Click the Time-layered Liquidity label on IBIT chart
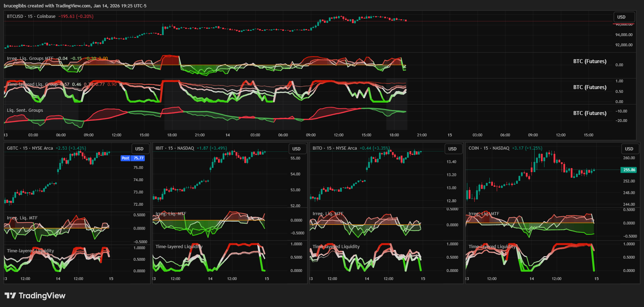The height and width of the screenshot is (307, 644). click(179, 247)
